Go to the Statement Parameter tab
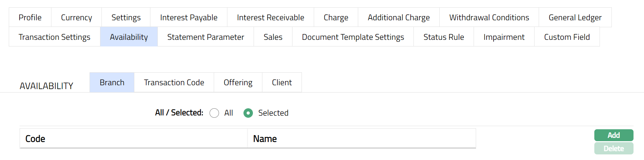Screen dimensions: 644x160 pyautogui.click(x=206, y=37)
